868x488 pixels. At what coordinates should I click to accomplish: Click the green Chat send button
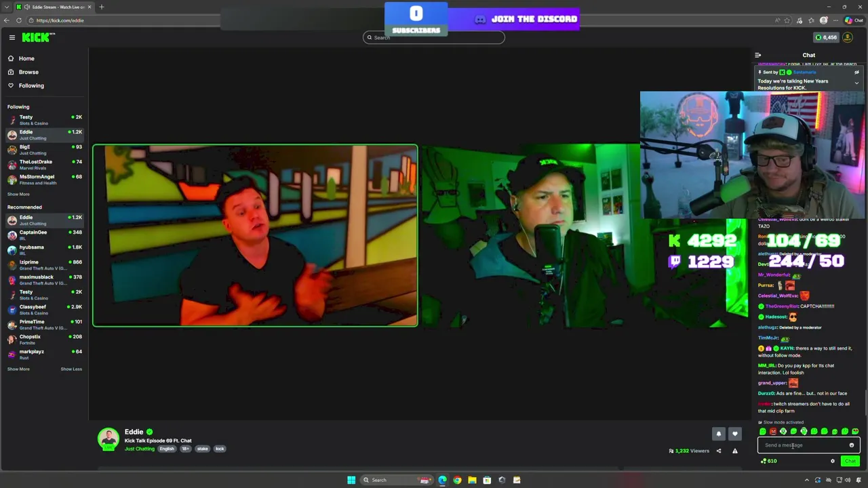[850, 462]
